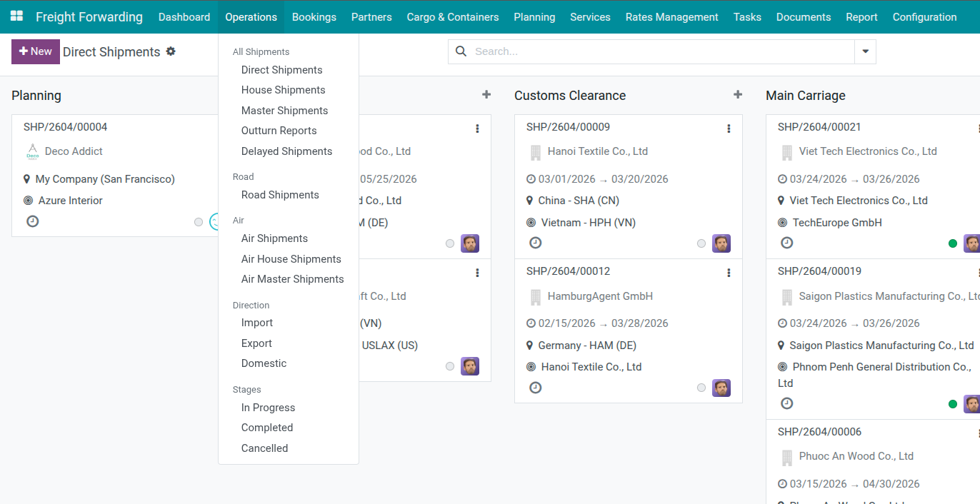Click activity clock on SHP/2604/00021 card
The width and height of the screenshot is (980, 504).
click(x=786, y=243)
